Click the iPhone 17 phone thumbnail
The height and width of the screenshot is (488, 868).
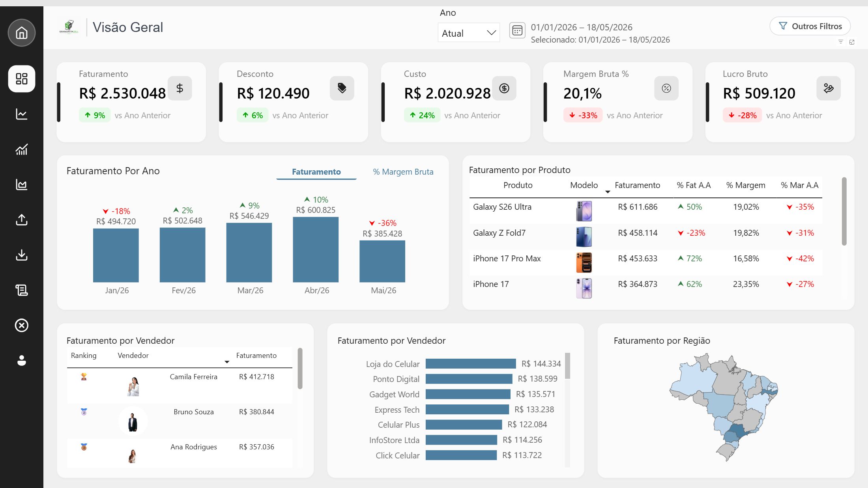click(584, 288)
